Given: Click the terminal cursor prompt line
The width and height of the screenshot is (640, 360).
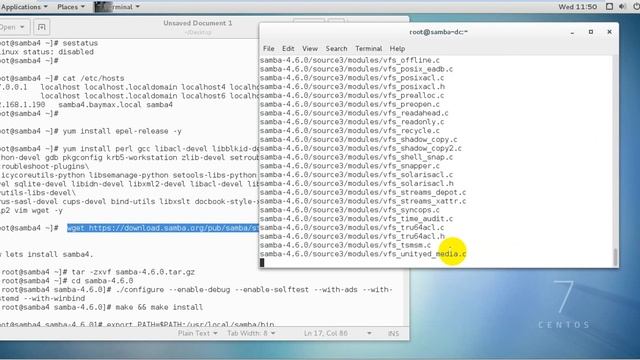Looking at the screenshot, I should [x=262, y=262].
